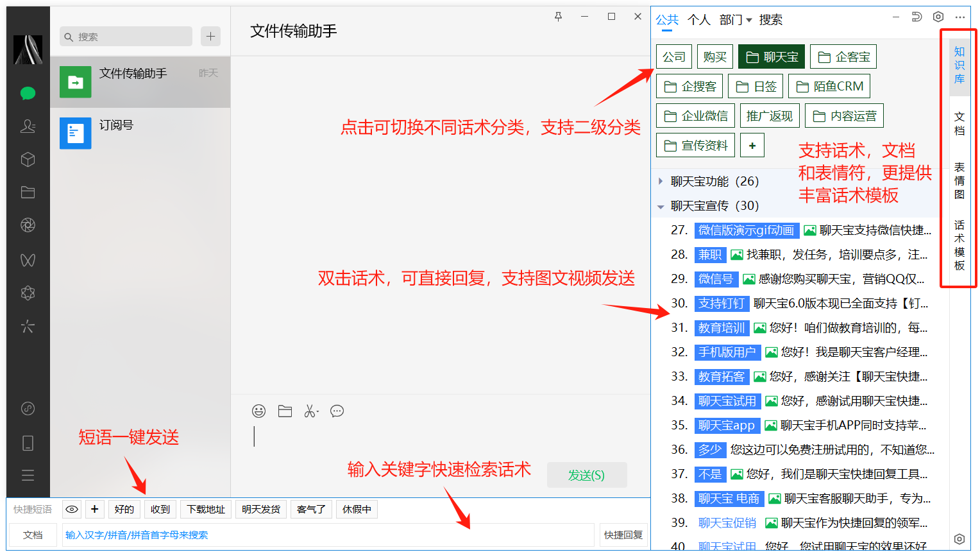Screen dimensions: 980x559
Task: Open the send file folder icon
Action: coord(285,411)
